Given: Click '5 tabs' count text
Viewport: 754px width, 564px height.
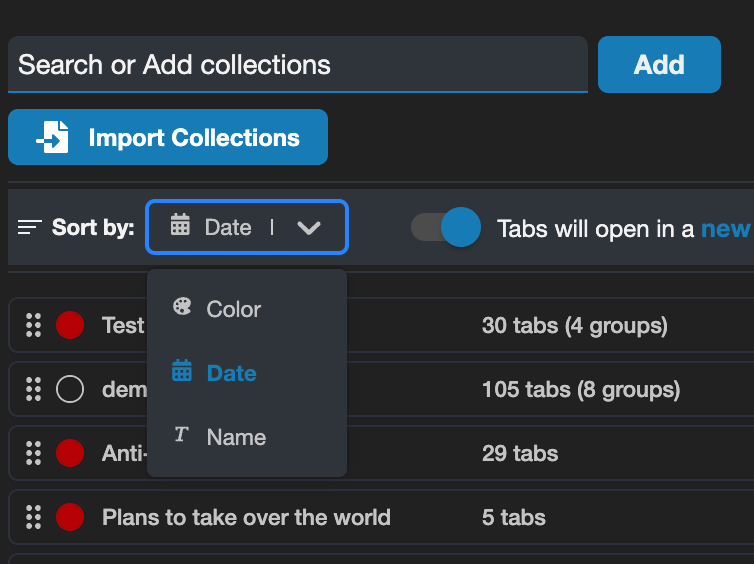Looking at the screenshot, I should 514,517.
